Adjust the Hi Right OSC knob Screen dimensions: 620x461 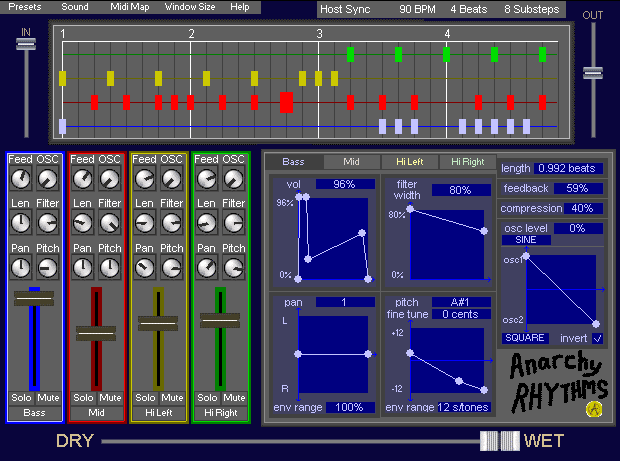pyautogui.click(x=234, y=179)
